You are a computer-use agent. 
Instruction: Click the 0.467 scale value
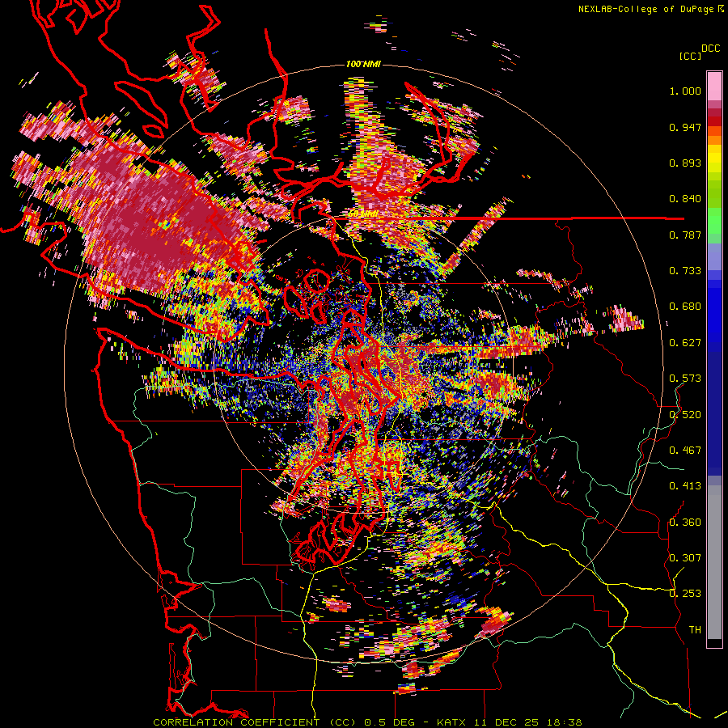pos(685,451)
